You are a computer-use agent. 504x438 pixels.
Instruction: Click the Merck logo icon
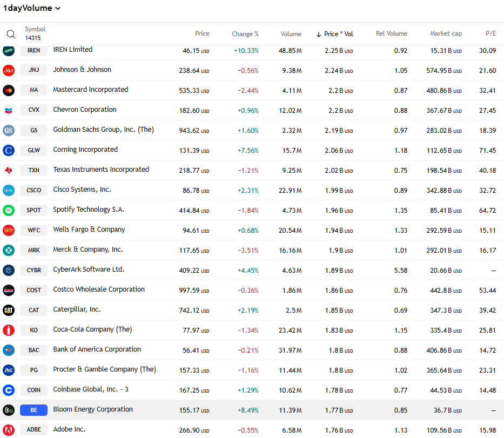click(x=9, y=250)
